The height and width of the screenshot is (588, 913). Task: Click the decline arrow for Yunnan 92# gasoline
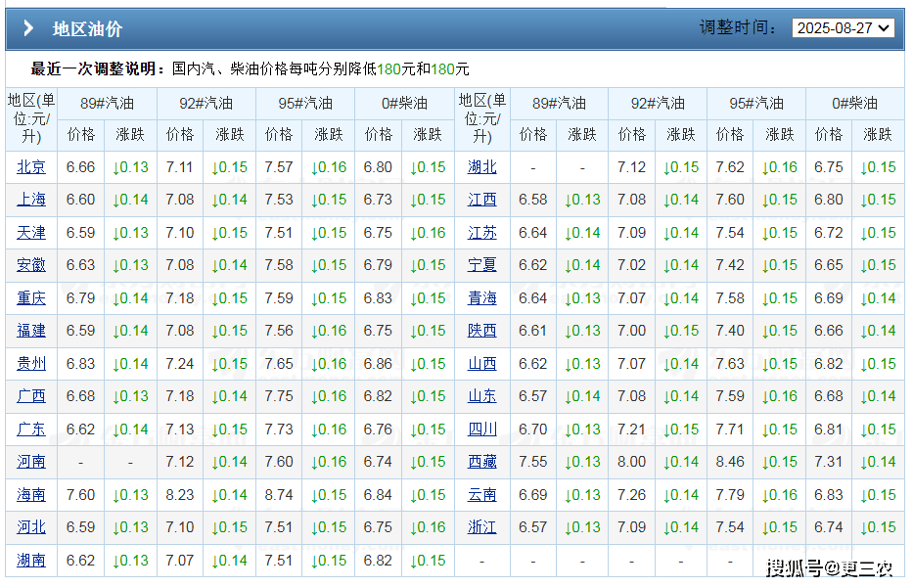[x=680, y=495]
